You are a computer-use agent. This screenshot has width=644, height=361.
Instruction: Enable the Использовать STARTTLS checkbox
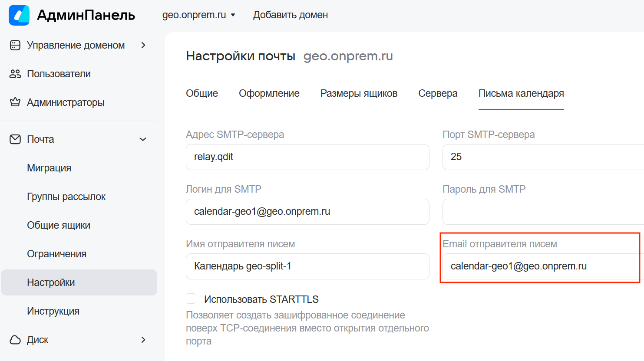click(191, 299)
